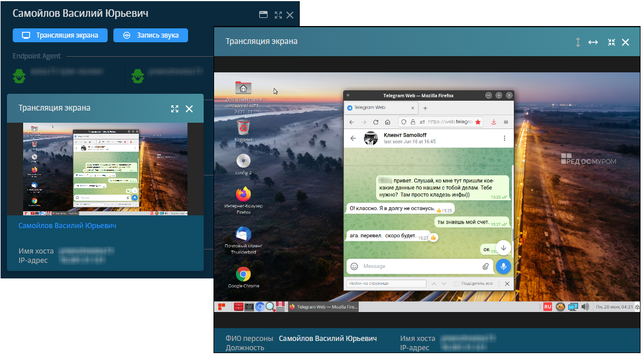The width and height of the screenshot is (644, 356).
Task: Open the Клиент Samoiloff avatar photo
Action: click(x=371, y=138)
